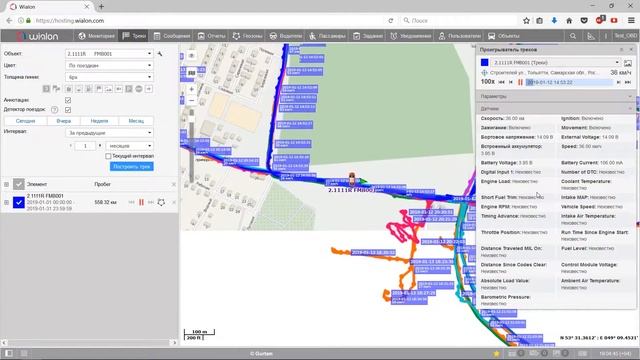Zoom out on the map
This screenshot has width=640, height=360.
pyautogui.click(x=191, y=101)
